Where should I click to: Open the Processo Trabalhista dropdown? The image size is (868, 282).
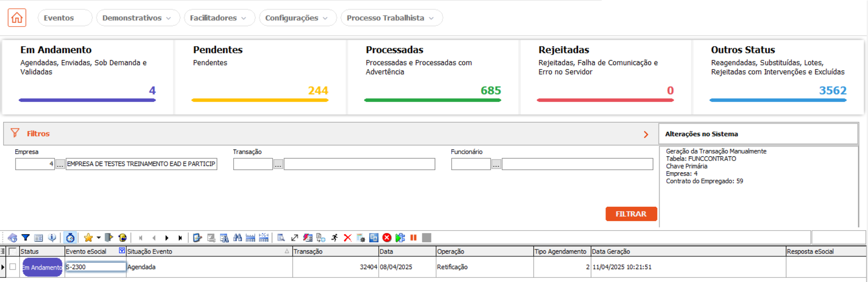coord(391,18)
